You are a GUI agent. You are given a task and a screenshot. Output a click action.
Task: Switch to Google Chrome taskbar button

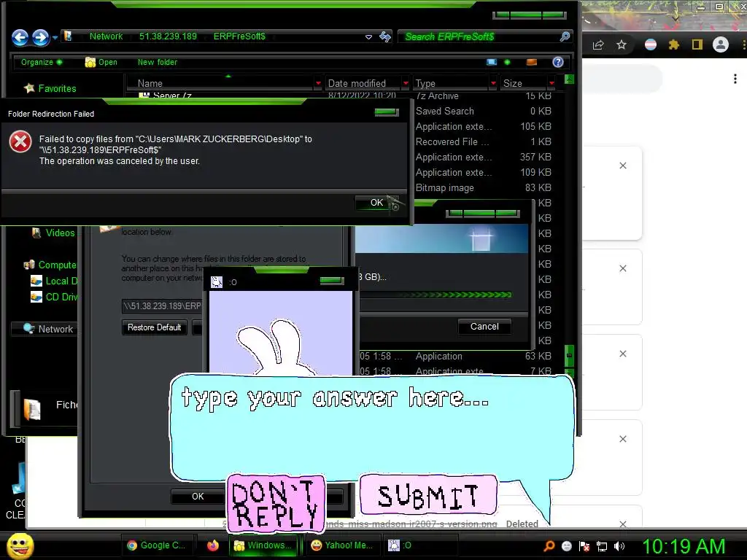(x=158, y=545)
